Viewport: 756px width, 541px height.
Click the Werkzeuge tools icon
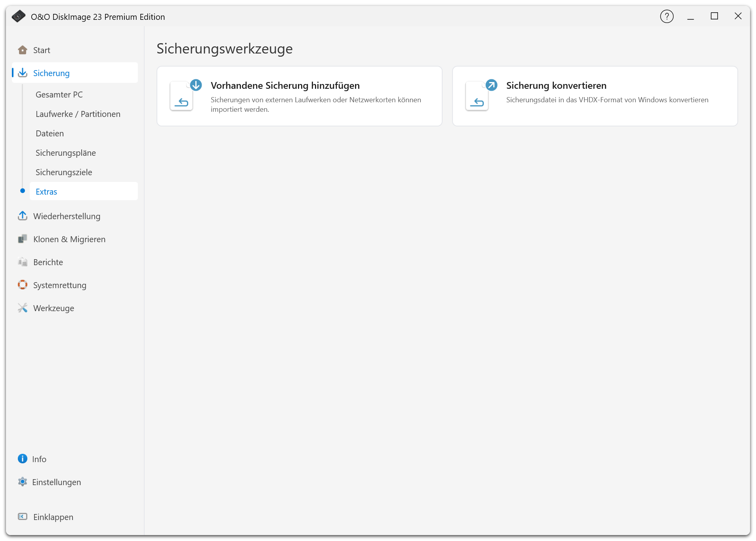(x=23, y=308)
